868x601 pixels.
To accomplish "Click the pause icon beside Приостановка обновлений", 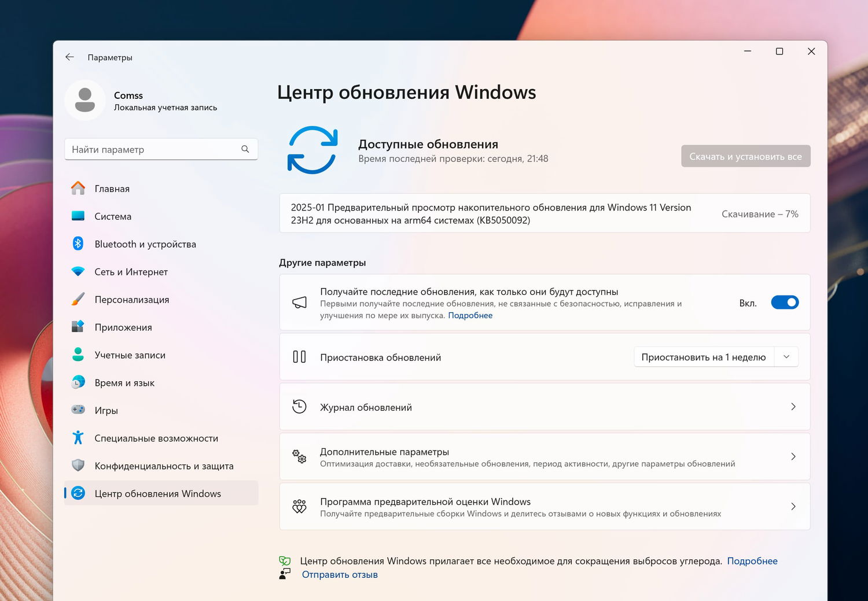I will tap(299, 357).
